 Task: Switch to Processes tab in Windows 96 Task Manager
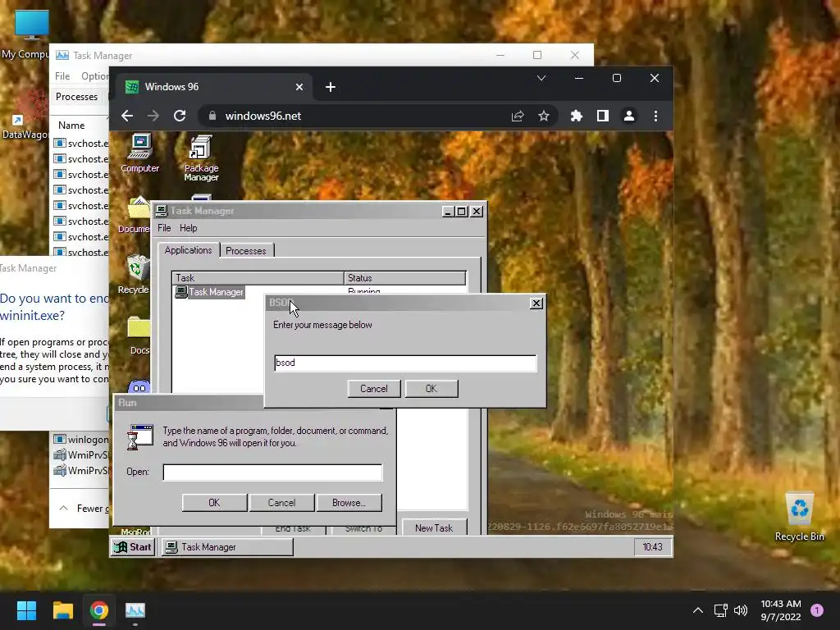click(x=246, y=251)
